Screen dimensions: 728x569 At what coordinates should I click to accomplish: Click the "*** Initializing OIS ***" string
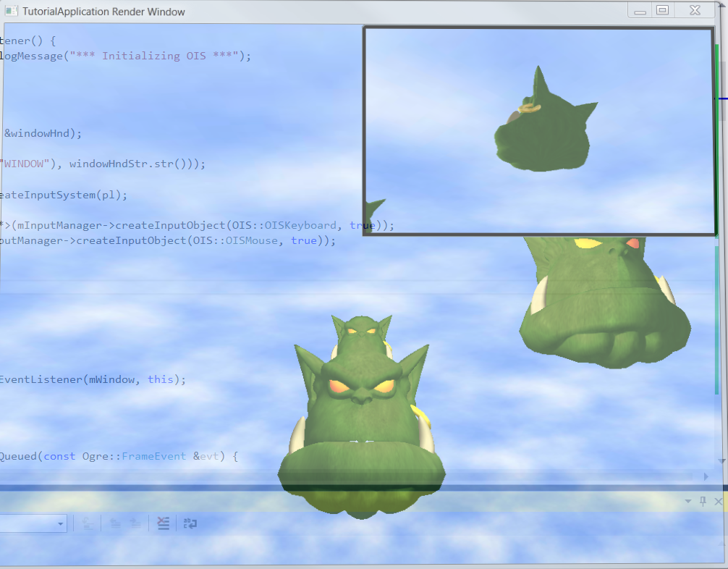[x=153, y=56]
